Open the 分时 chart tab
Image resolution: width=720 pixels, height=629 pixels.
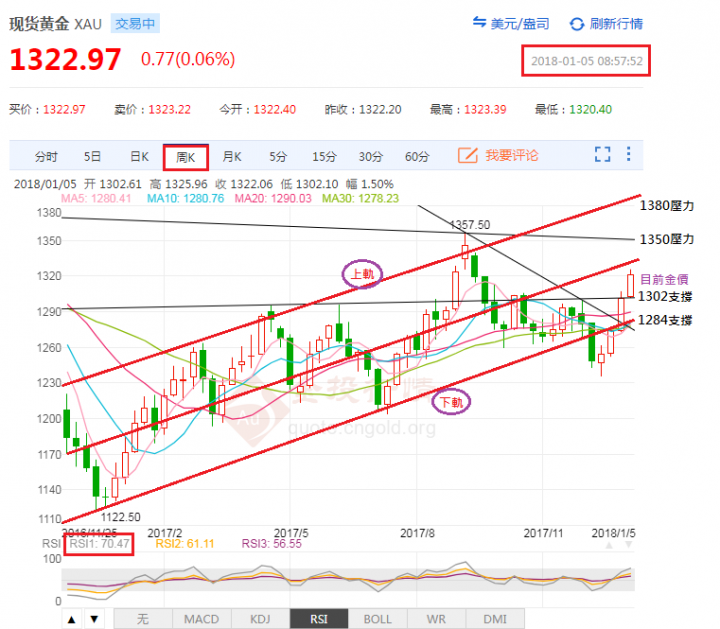coord(46,157)
